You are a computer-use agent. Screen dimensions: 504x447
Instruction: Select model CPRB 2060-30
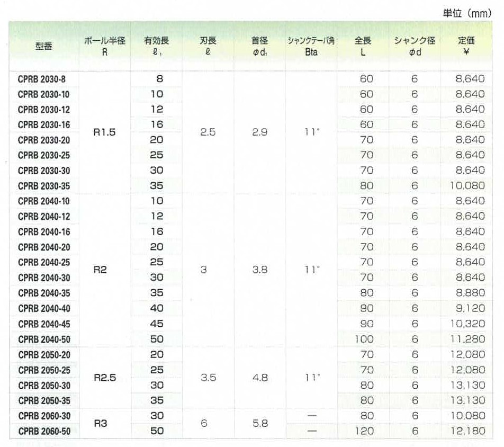(x=44, y=416)
